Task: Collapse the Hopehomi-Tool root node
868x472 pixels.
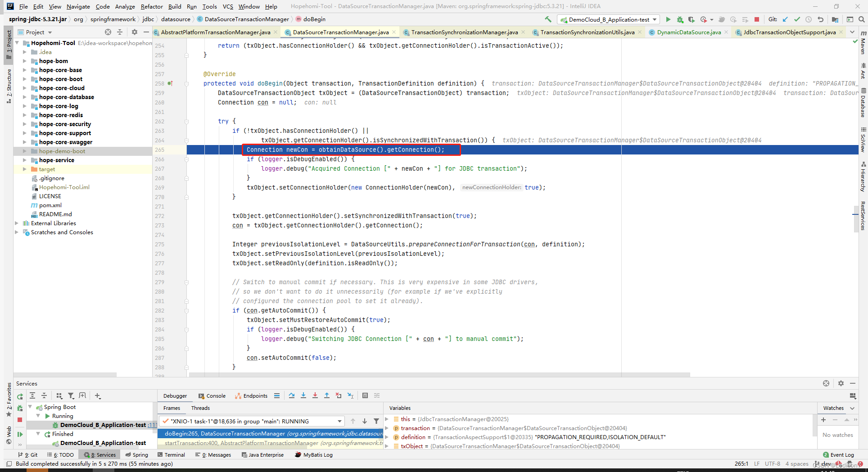Action: 17,43
